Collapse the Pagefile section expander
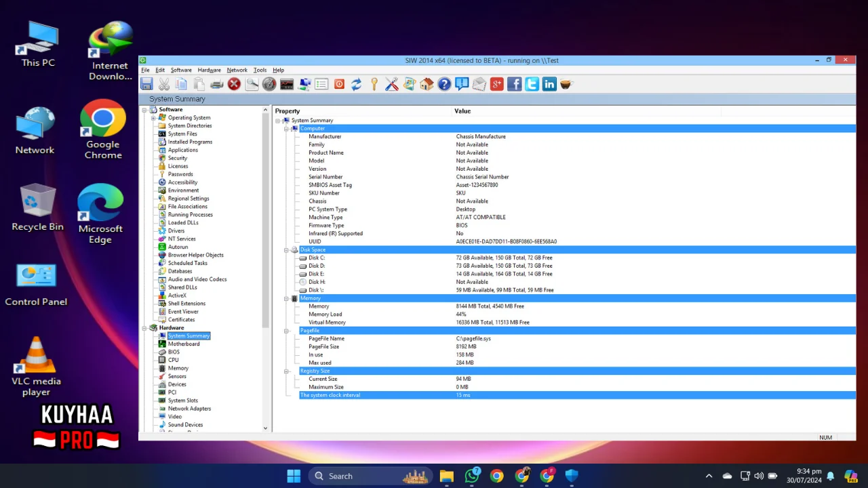868x488 pixels. pyautogui.click(x=287, y=331)
